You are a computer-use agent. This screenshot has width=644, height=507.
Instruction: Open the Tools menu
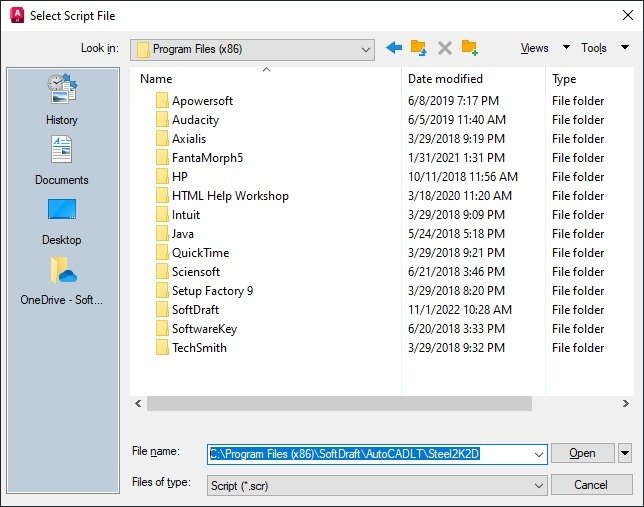pos(593,48)
